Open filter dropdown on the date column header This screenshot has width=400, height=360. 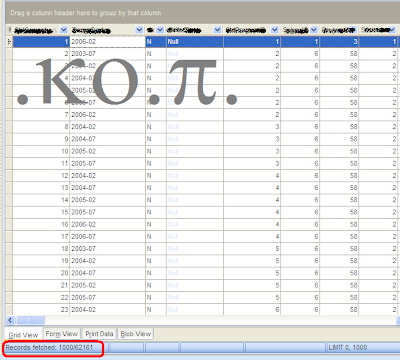(139, 30)
